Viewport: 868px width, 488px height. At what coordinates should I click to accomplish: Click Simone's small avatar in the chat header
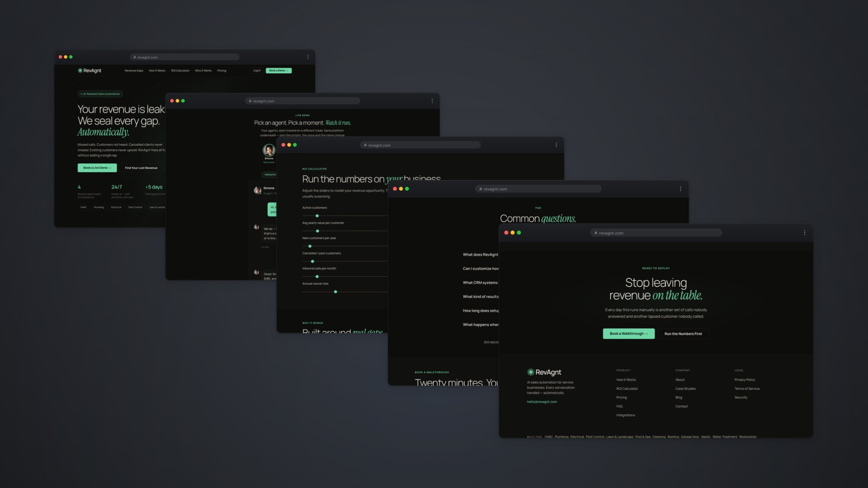click(258, 190)
